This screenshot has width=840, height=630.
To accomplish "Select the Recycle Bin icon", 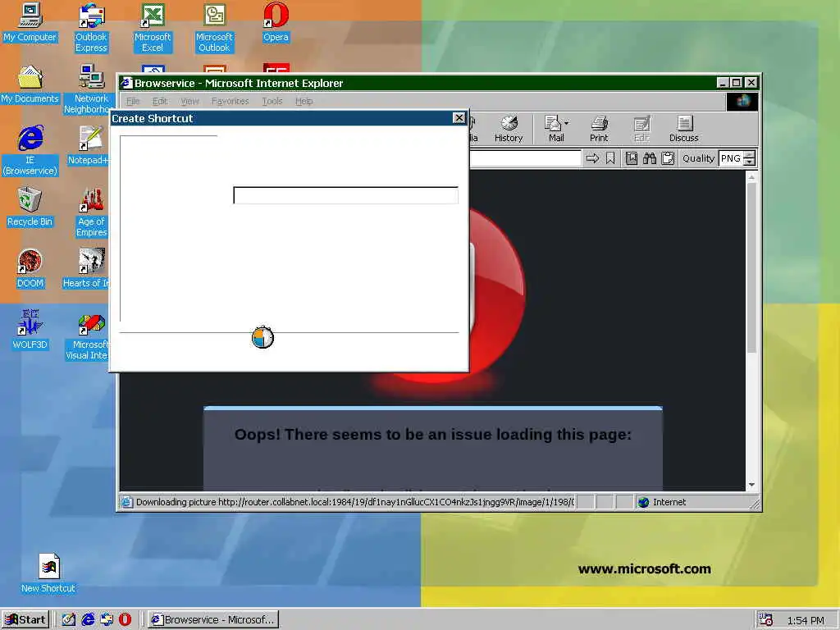I will (30, 207).
